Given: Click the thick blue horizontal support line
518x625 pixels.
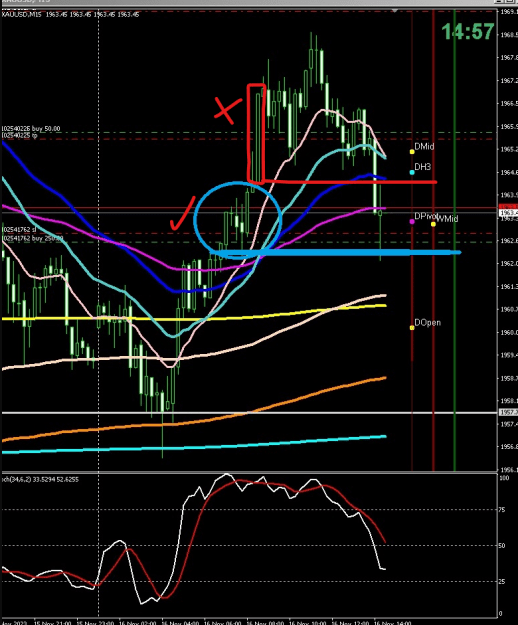Looking at the screenshot, I should click(335, 252).
